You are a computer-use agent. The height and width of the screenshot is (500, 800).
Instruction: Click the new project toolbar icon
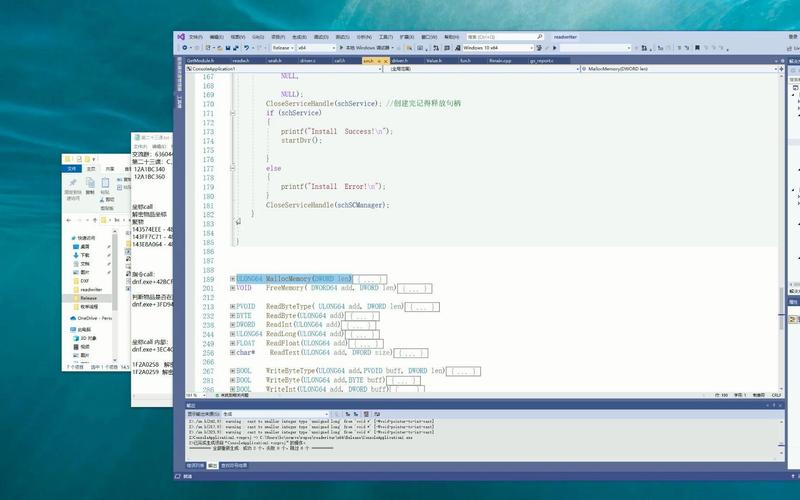click(208, 48)
